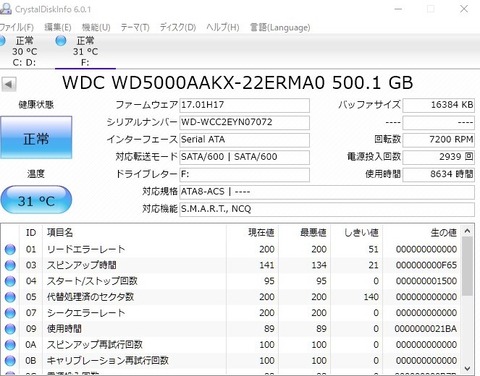Click the 項目名 column header
Screen dimensions: 480x376
135,233
